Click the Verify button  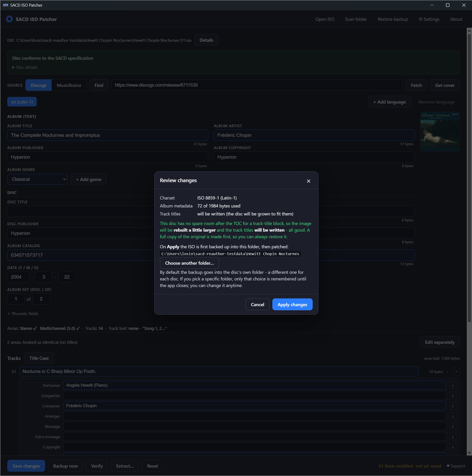tap(97, 466)
